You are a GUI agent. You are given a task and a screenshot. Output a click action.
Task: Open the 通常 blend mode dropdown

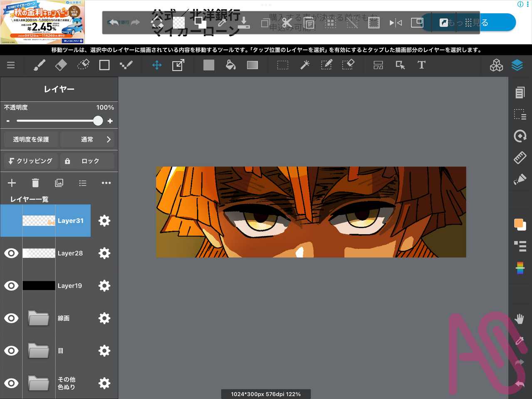click(87, 140)
